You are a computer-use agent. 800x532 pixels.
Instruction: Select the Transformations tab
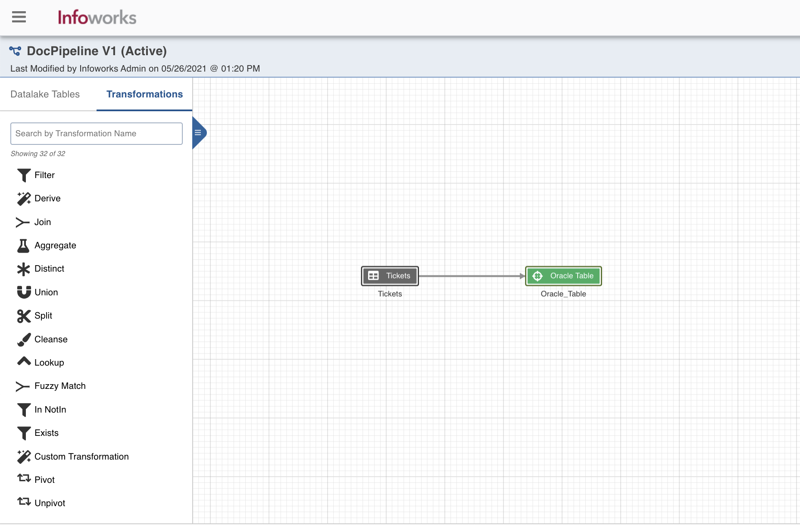pos(144,94)
